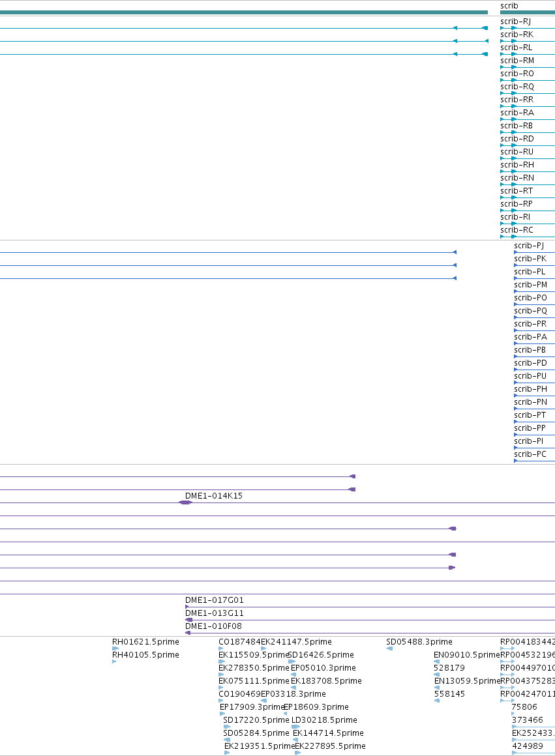This screenshot has width=555, height=756.
Task: Click clone DME1-017G01
Action: point(215,600)
